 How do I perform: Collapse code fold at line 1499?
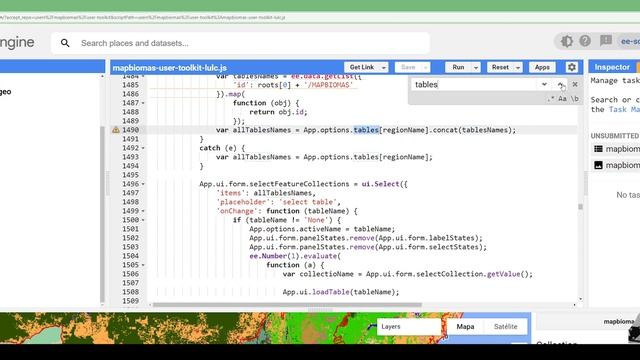tap(143, 211)
